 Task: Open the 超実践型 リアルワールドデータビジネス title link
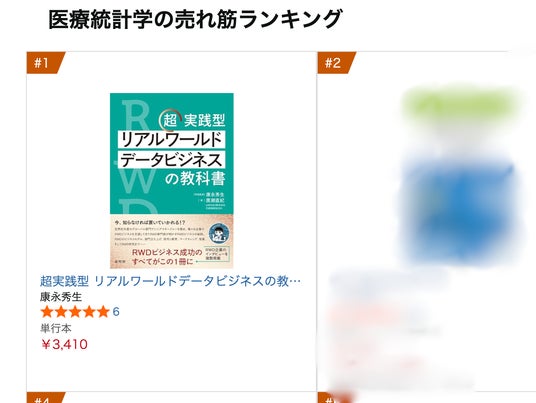click(170, 281)
